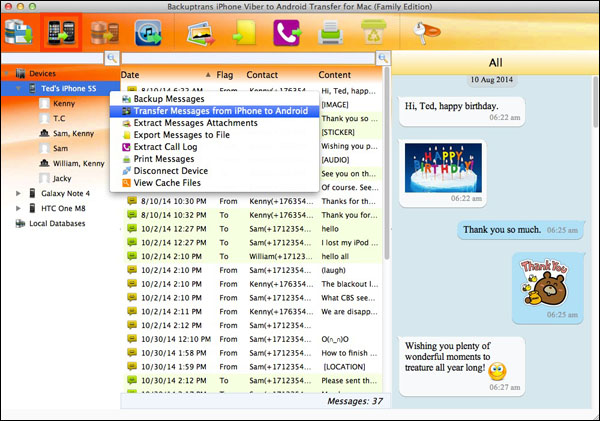Select the 'How to finish' message row

253,353
